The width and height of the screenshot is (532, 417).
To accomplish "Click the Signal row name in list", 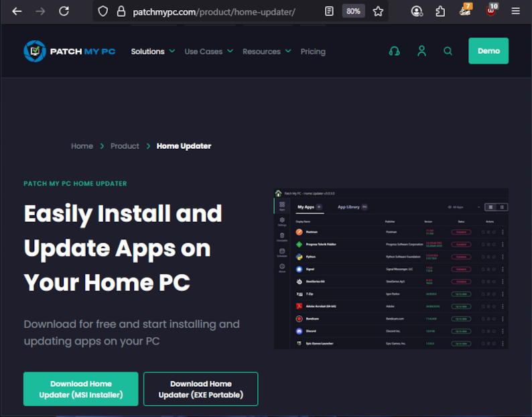I will [310, 270].
